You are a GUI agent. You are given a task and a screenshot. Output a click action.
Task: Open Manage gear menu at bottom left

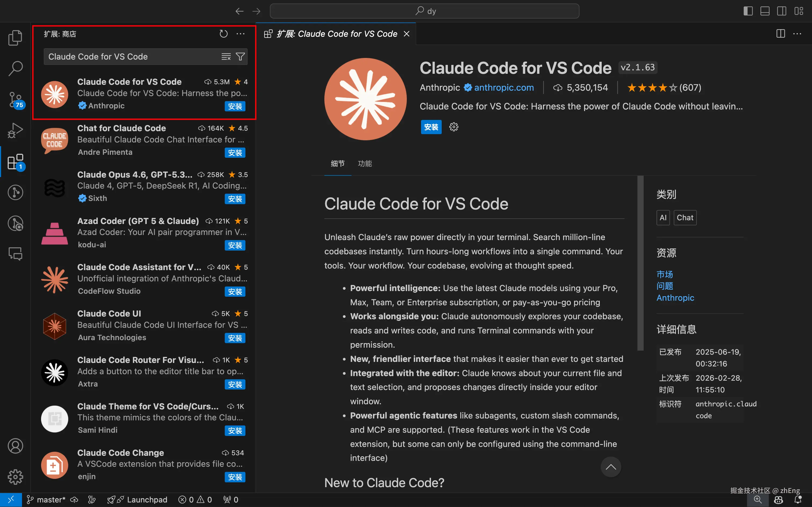[15, 476]
